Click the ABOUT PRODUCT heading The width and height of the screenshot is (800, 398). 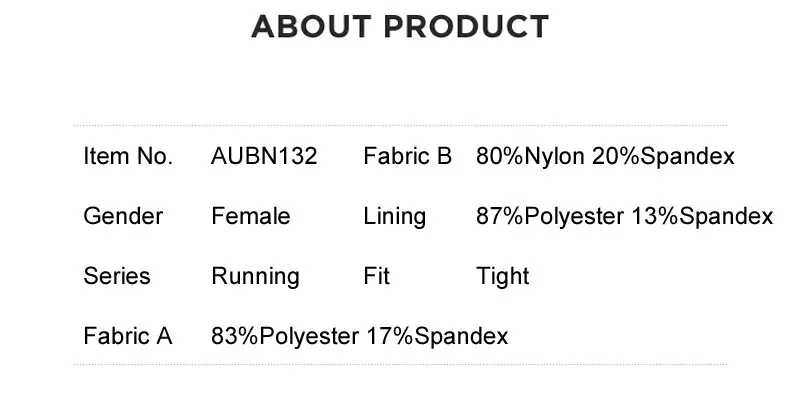coord(400,27)
